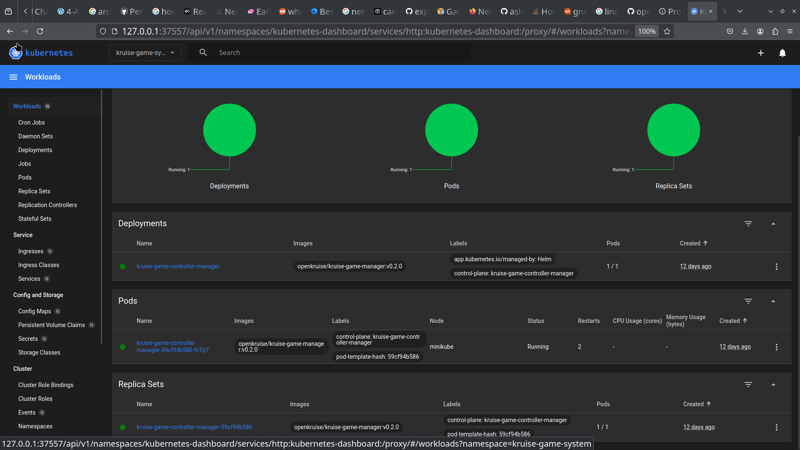The width and height of the screenshot is (800, 450).
Task: Open kruise-game-system namespace dropdown
Action: click(146, 53)
